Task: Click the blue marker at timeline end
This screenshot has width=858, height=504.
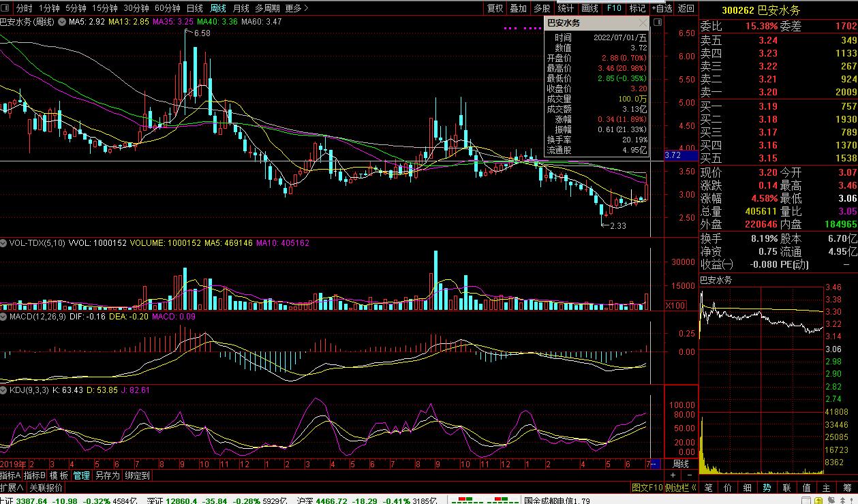Action: [655, 464]
